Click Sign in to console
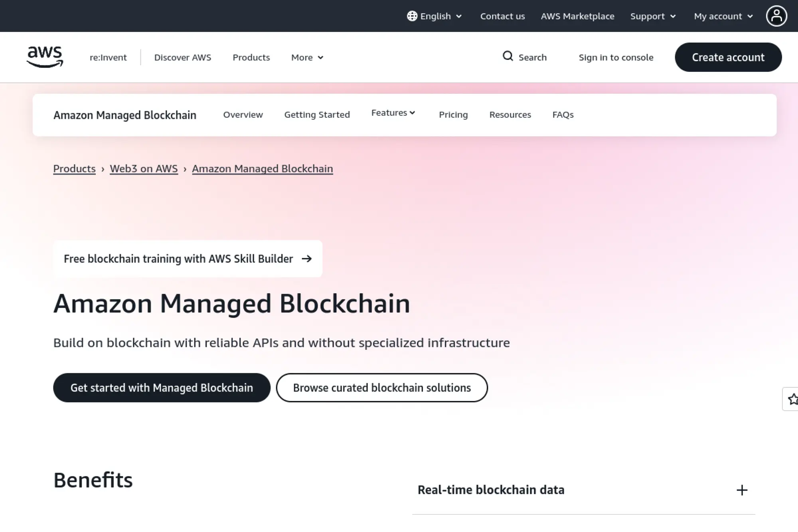 click(x=616, y=57)
